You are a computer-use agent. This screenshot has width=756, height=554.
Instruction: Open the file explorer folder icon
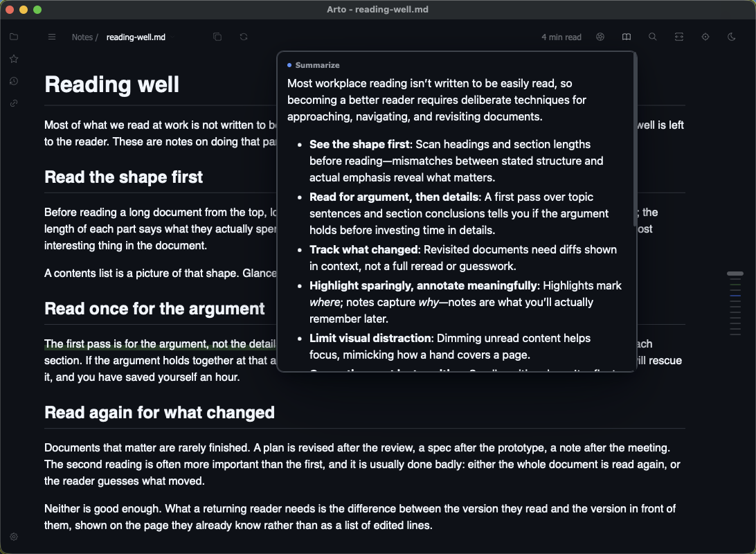pos(14,37)
